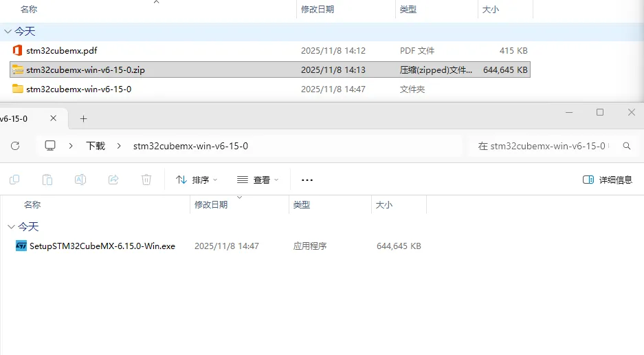Select the stm32cubemx-win-v6-15-0 folder name in the upper window

coord(79,89)
